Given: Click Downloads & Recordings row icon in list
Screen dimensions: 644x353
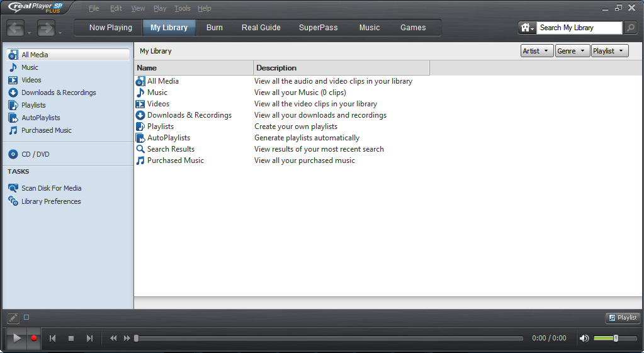Looking at the screenshot, I should tap(140, 115).
